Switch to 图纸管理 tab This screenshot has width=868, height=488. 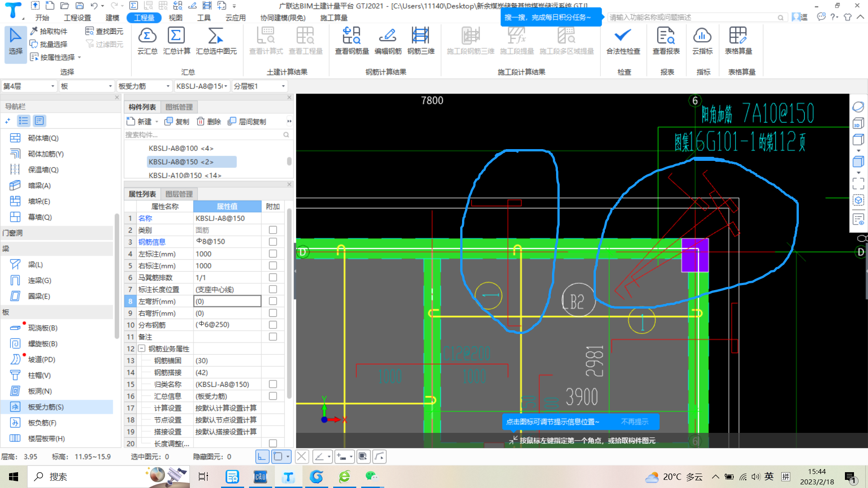pyautogui.click(x=179, y=107)
